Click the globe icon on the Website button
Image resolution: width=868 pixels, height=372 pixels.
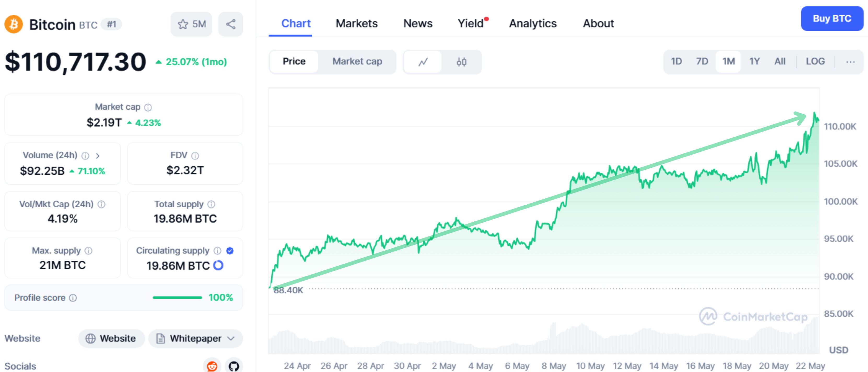click(90, 338)
